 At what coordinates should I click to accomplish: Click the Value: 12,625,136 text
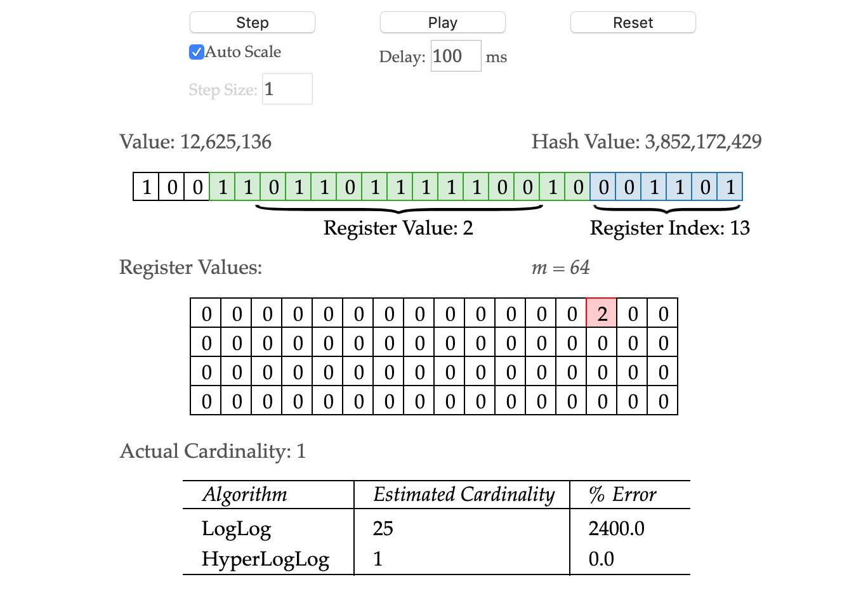coord(196,141)
